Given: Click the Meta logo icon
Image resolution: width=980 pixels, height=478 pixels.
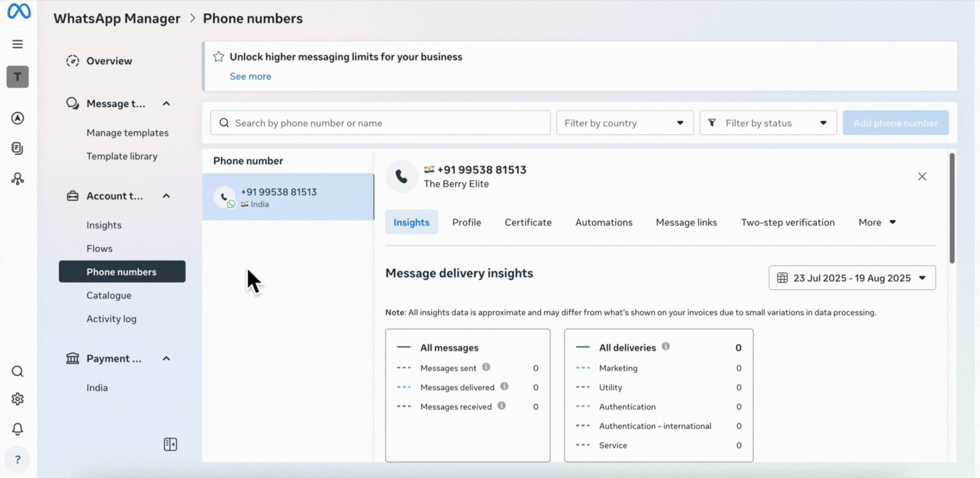Looking at the screenshot, I should 19,11.
